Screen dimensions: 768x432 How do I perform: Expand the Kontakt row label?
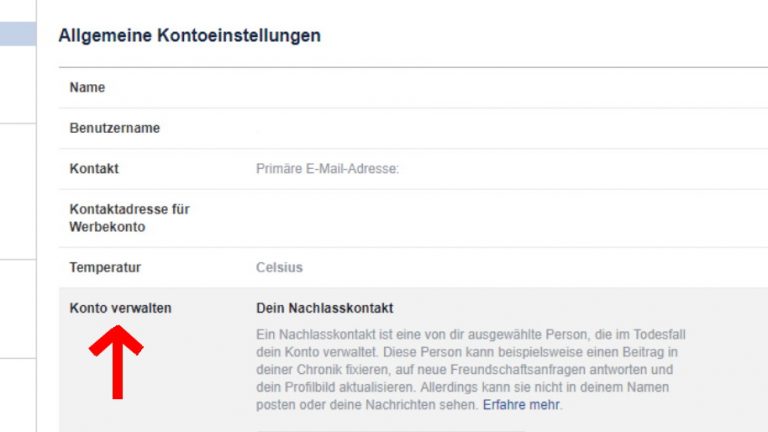click(94, 169)
